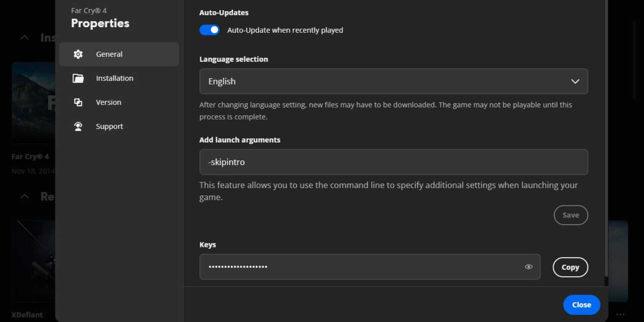Select the General settings gear icon
The image size is (644, 322).
tap(78, 54)
